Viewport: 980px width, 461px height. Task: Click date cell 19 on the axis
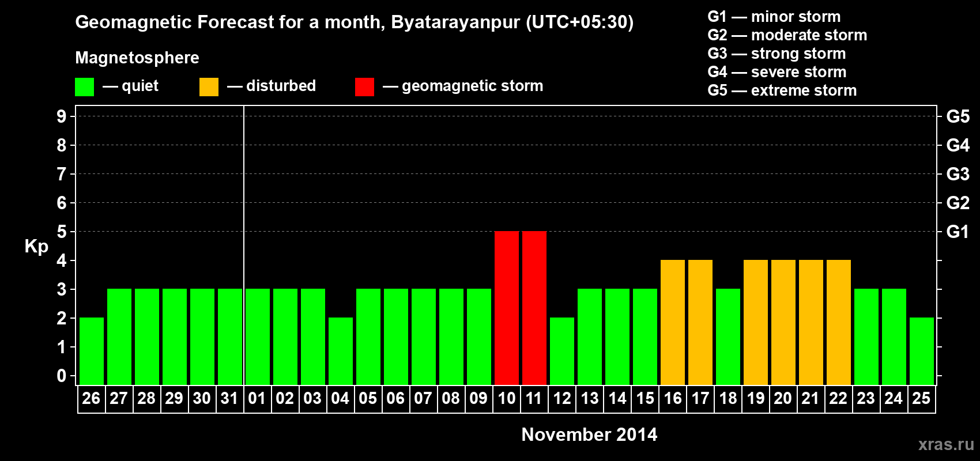click(755, 399)
